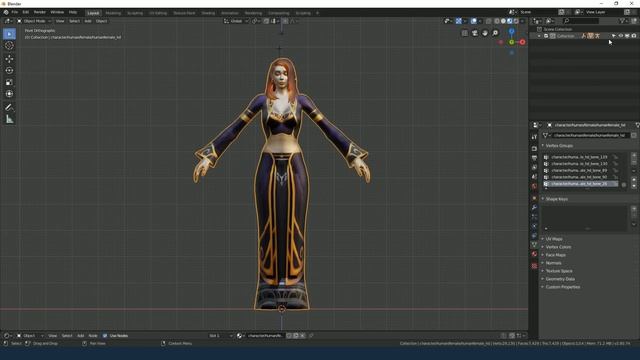Click the blue Z axis gizmo
Viewport: 640px width, 360px height.
pyautogui.click(x=511, y=31)
